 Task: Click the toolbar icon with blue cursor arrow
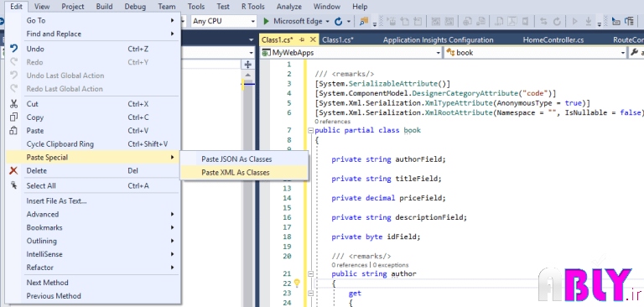tap(615, 21)
